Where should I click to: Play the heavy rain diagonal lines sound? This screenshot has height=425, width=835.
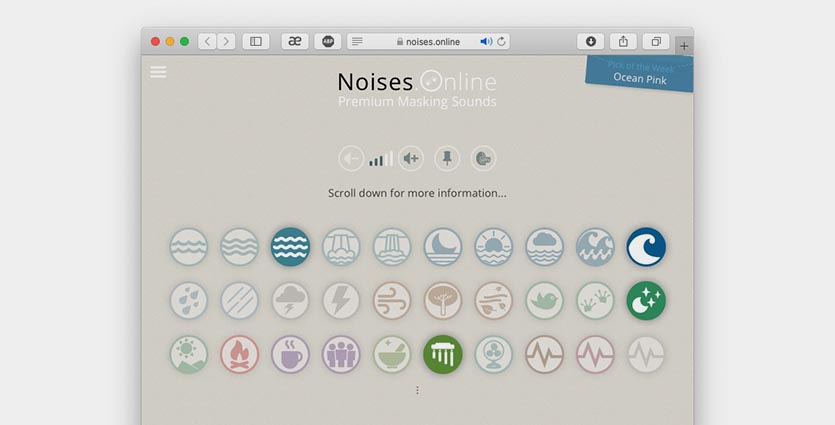click(x=239, y=301)
